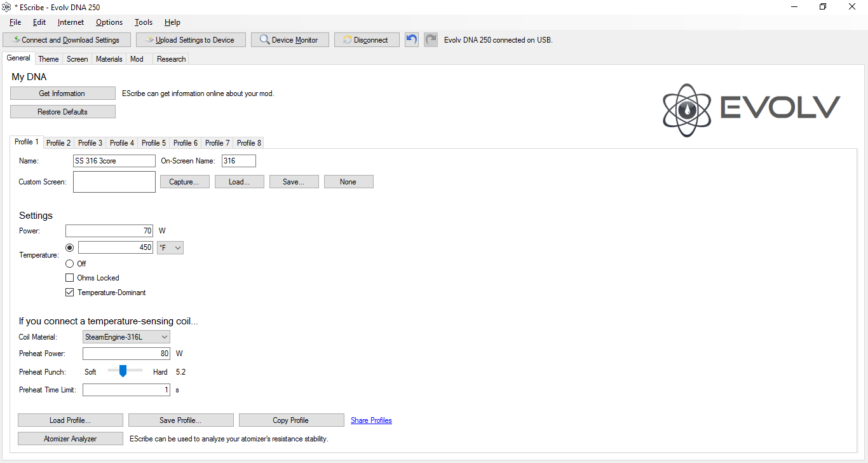Click the Atomizer Analyzer button
This screenshot has width=868, height=463.
(x=70, y=439)
